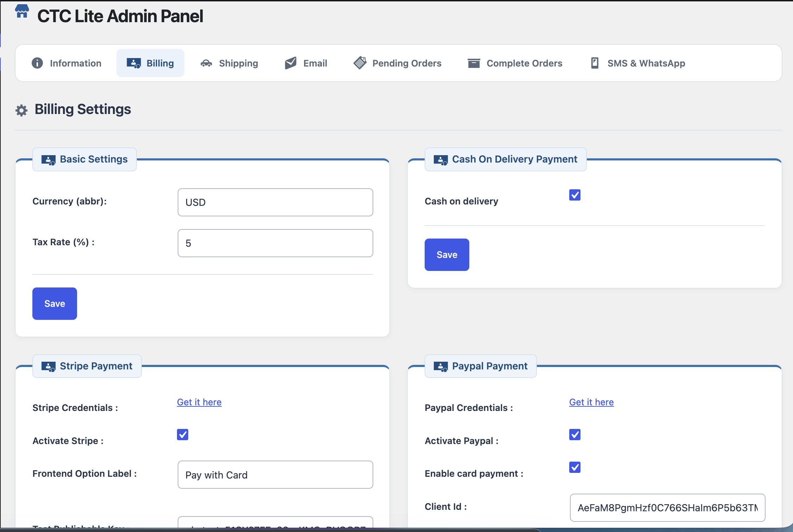Click the Pending Orders ticket icon
The height and width of the screenshot is (532, 793).
pyautogui.click(x=360, y=63)
